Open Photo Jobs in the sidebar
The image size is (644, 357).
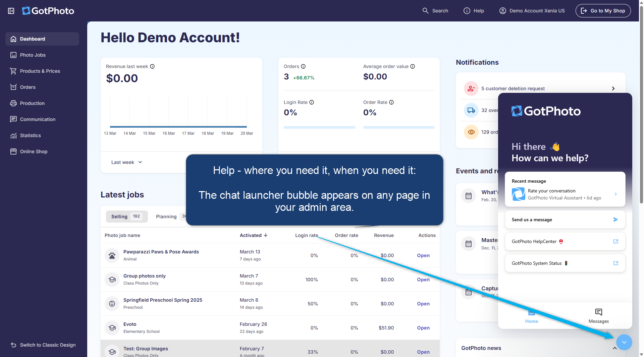click(x=42, y=55)
